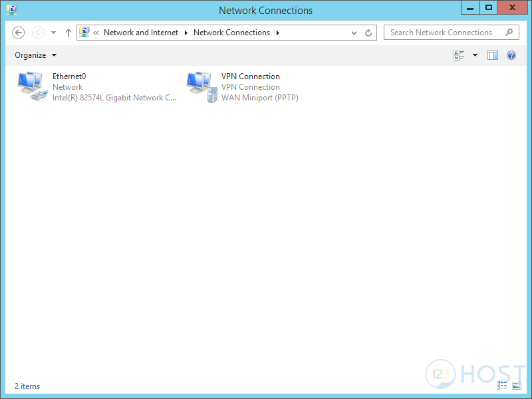
Task: Switch to details view in status bar
Action: pos(502,386)
